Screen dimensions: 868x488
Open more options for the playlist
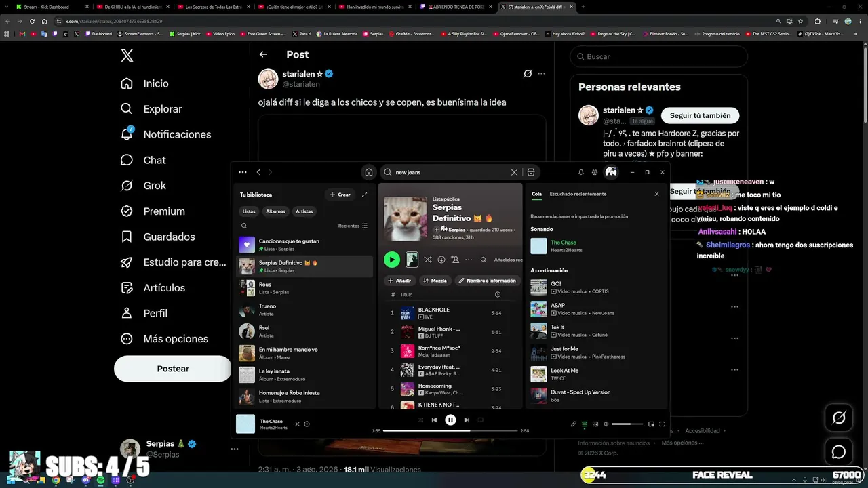click(x=469, y=260)
